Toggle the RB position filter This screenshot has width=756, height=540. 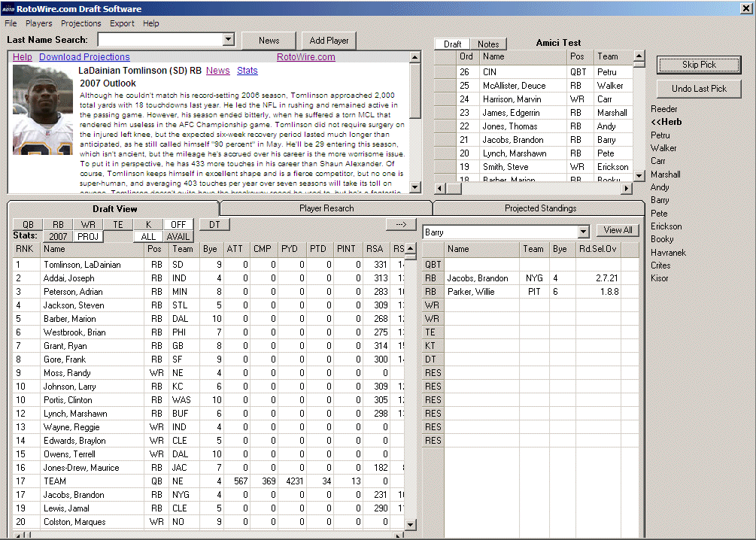pos(58,225)
